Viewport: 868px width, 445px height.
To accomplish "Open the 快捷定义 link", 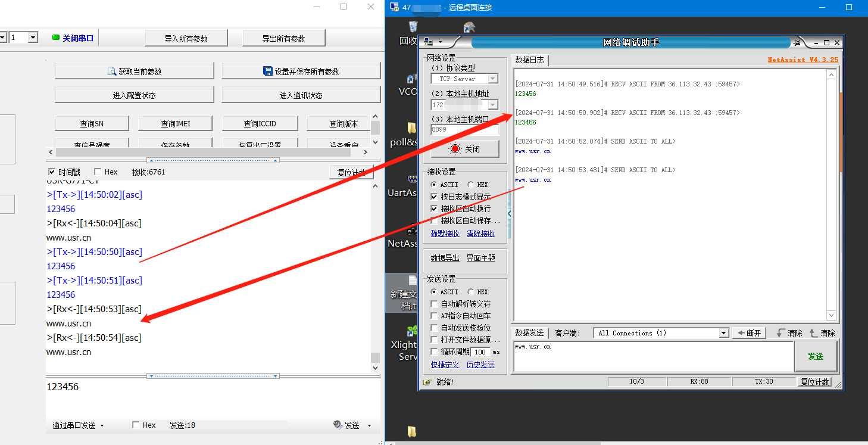I will click(445, 365).
